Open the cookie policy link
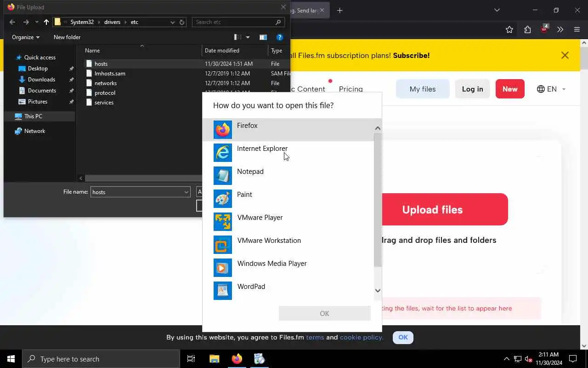Image resolution: width=588 pixels, height=368 pixels. (362, 337)
